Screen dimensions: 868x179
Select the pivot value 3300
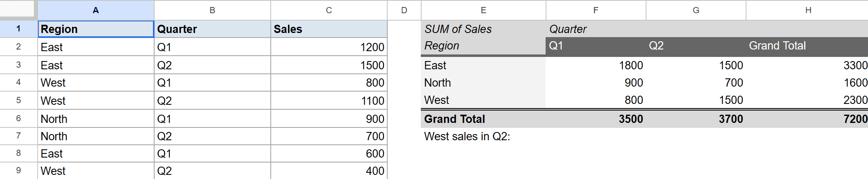pyautogui.click(x=807, y=65)
